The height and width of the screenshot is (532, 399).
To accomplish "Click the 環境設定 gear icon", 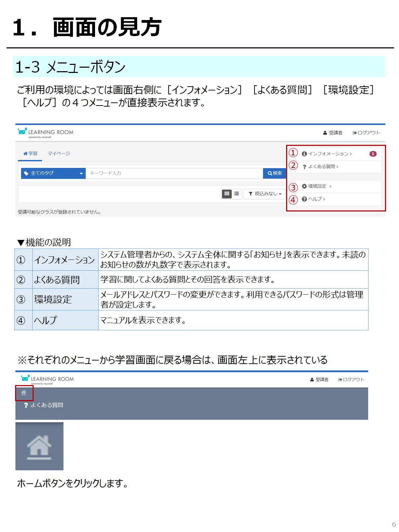I will [x=304, y=186].
